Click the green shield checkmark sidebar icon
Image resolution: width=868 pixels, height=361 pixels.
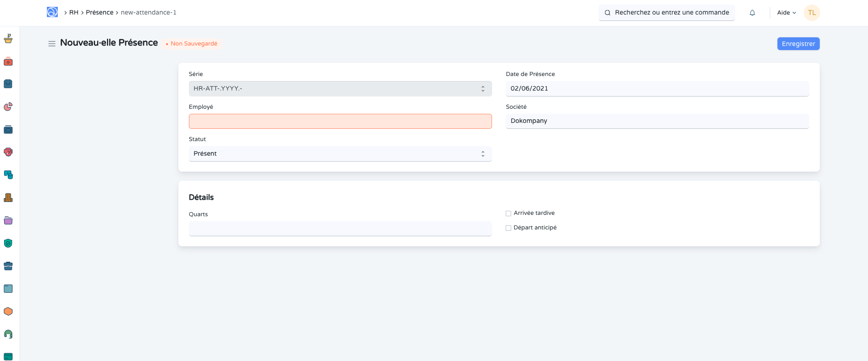(x=8, y=243)
